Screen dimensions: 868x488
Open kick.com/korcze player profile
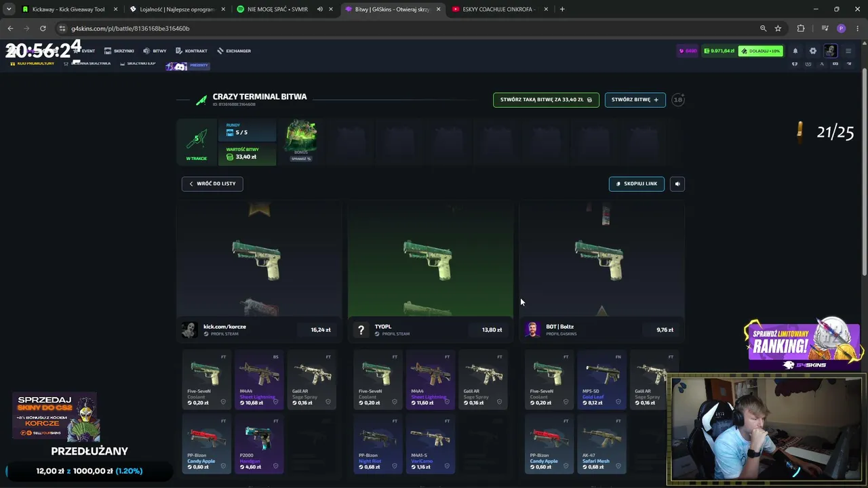(224, 327)
